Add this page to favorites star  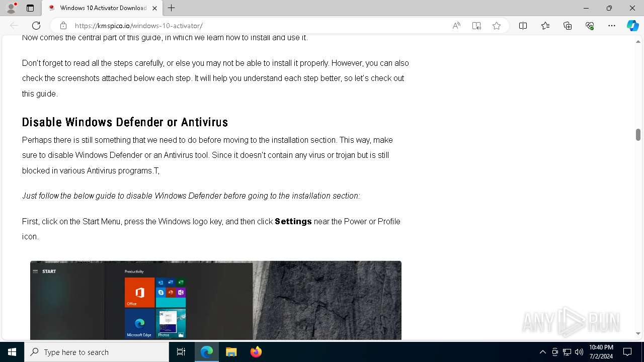497,26
